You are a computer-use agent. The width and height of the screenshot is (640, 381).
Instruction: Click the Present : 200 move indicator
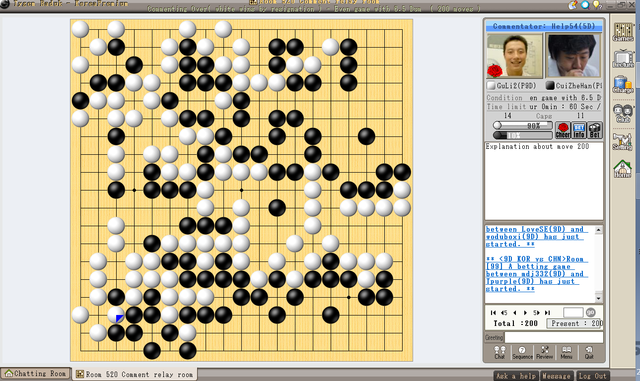pos(575,323)
